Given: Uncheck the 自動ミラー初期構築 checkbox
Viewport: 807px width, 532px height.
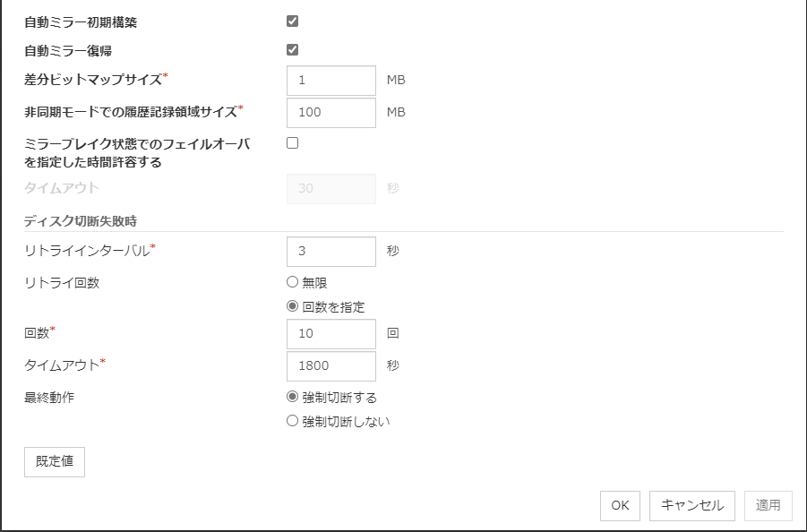Looking at the screenshot, I should click(292, 21).
